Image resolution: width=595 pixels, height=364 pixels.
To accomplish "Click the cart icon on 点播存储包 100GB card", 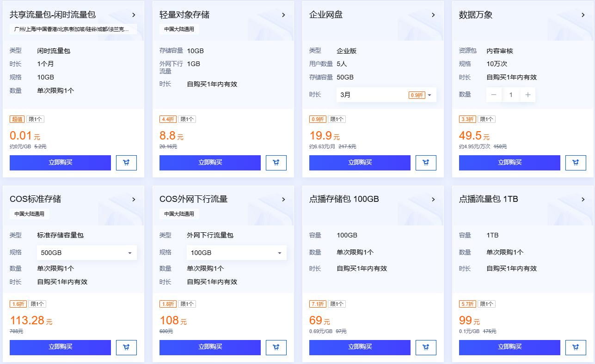I will point(426,347).
